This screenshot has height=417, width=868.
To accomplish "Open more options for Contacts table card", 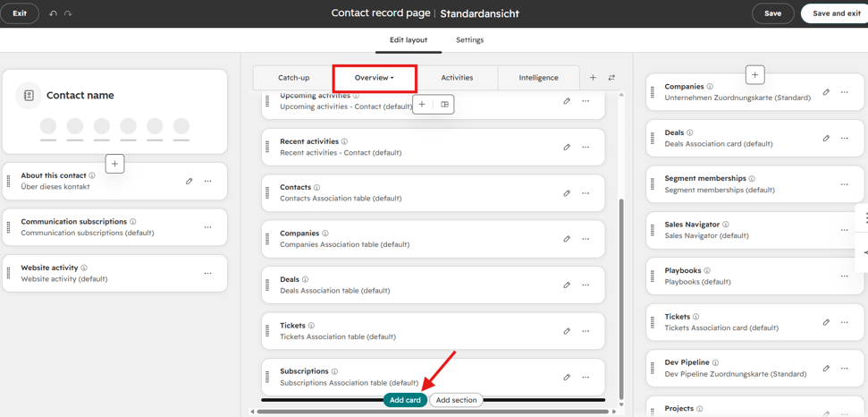I will pos(586,193).
